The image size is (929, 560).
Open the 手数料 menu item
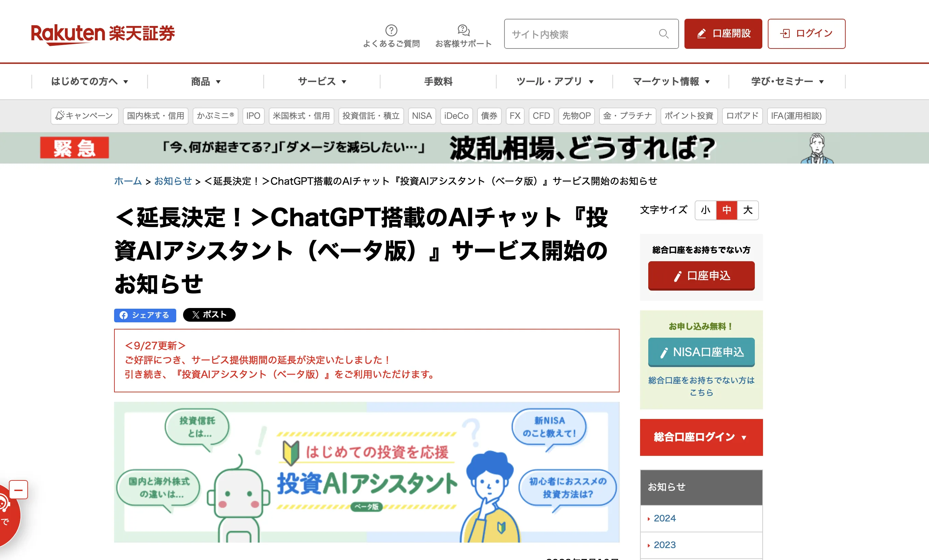click(438, 81)
